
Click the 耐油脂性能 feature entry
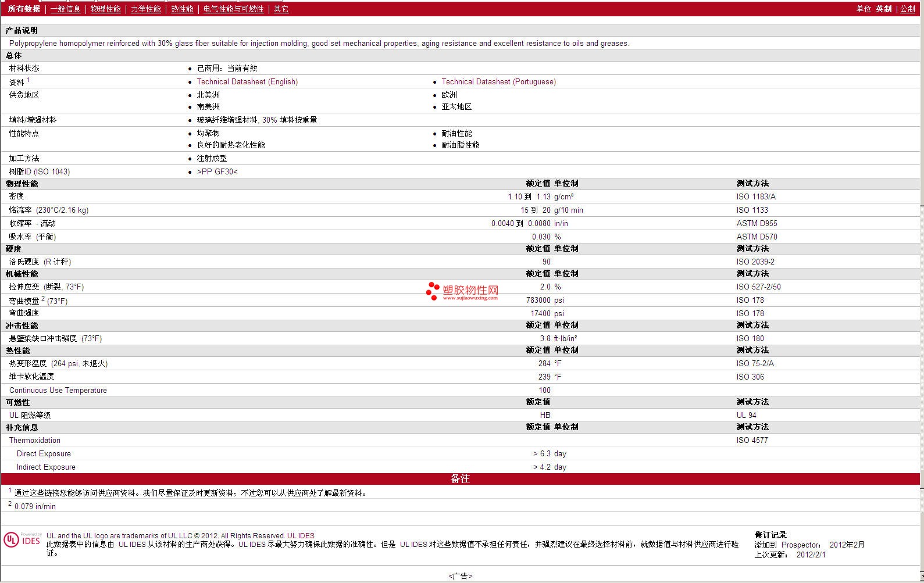tap(461, 145)
